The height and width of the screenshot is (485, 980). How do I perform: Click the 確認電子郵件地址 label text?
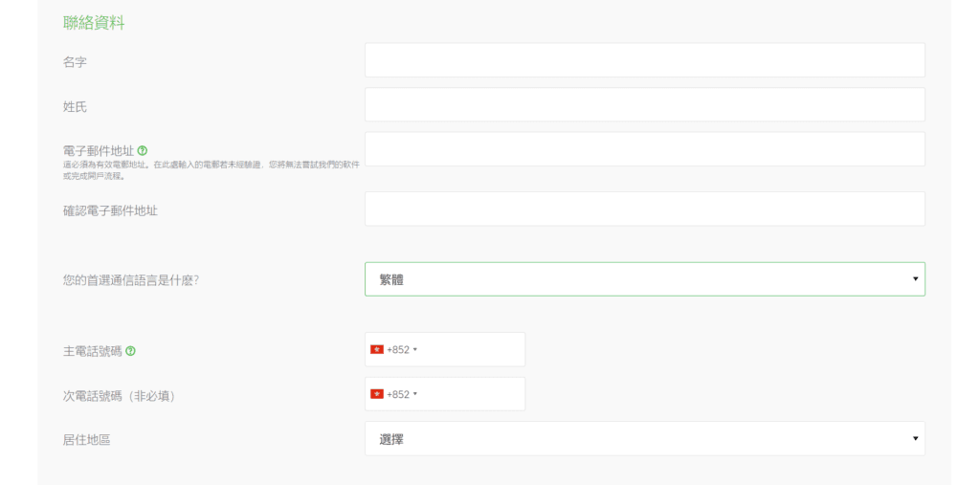111,211
